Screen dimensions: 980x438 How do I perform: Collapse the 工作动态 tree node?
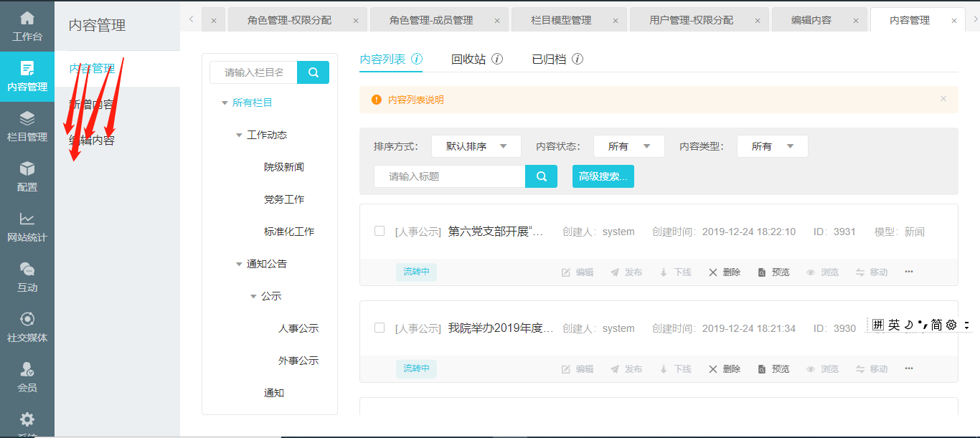pyautogui.click(x=240, y=135)
